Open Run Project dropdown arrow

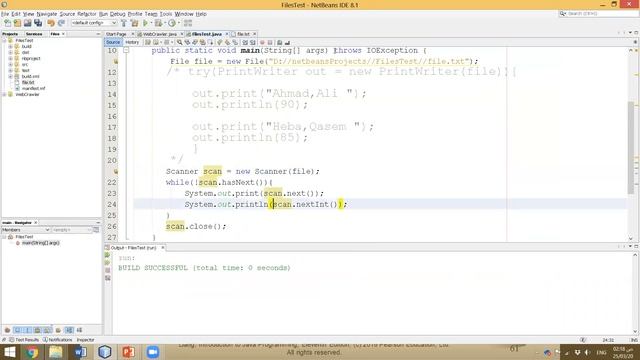click(151, 23)
